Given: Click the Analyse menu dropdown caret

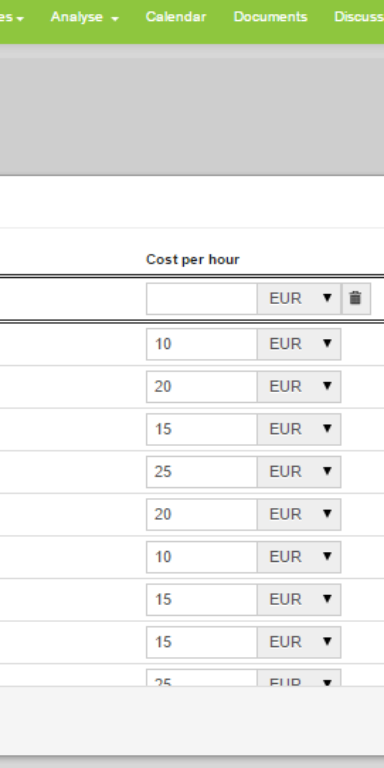Looking at the screenshot, I should coord(115,19).
